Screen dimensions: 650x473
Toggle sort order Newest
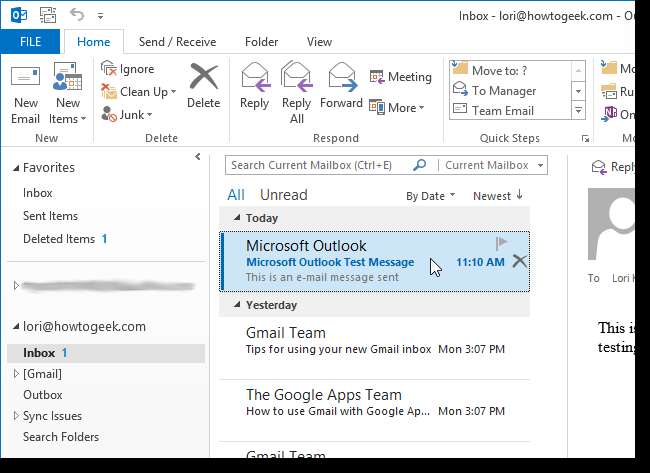[498, 196]
